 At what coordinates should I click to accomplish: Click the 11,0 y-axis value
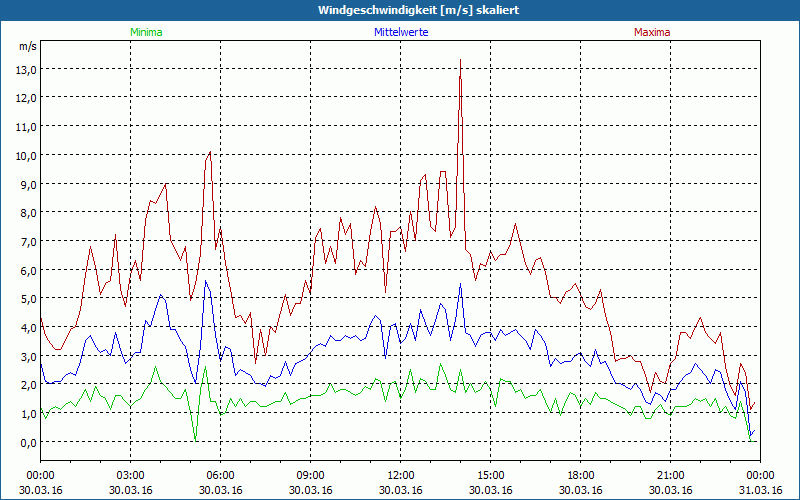point(27,127)
